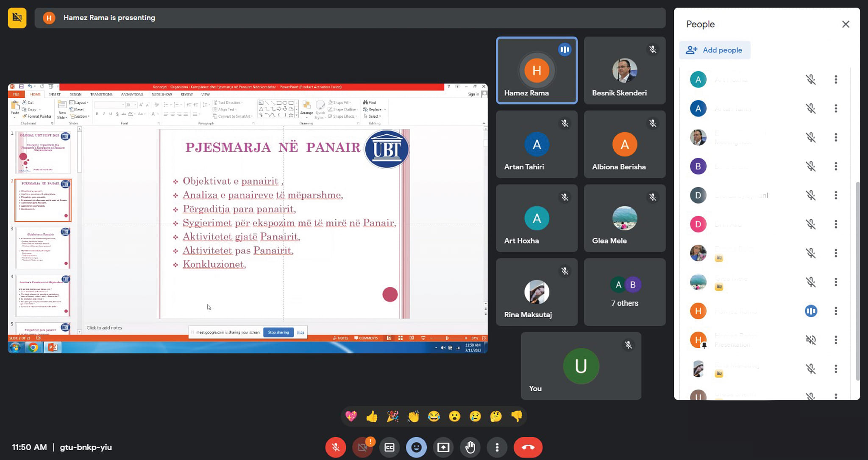This screenshot has height=460, width=868.
Task: Click the thumbs up reaction emoji
Action: click(372, 416)
